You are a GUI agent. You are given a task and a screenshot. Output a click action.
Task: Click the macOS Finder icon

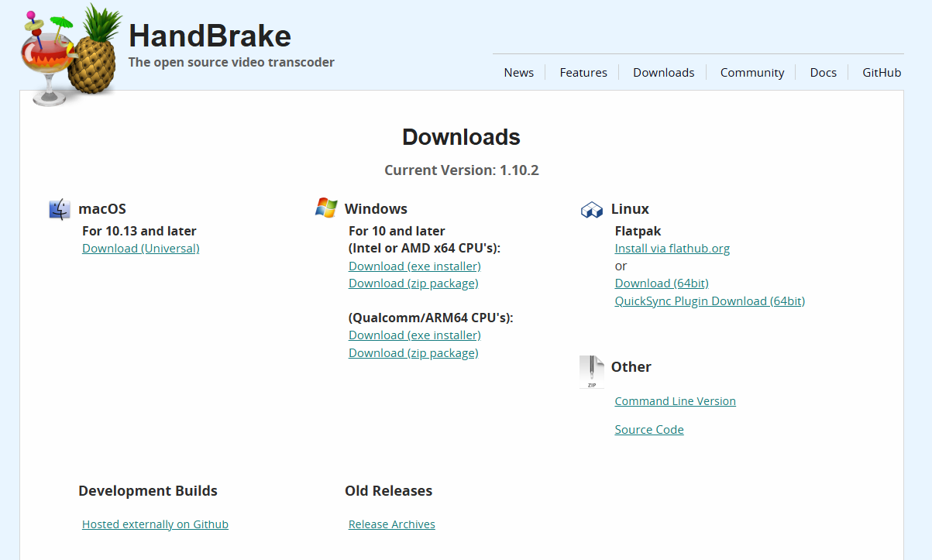coord(60,209)
